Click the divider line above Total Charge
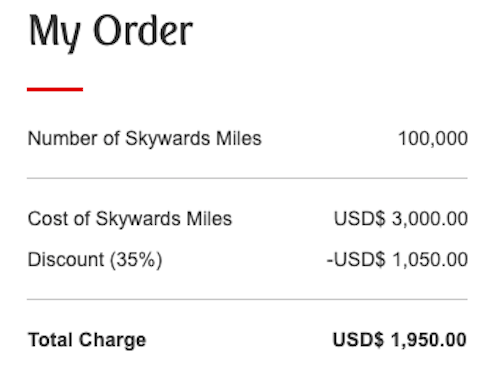The image size is (500, 379). point(247,299)
